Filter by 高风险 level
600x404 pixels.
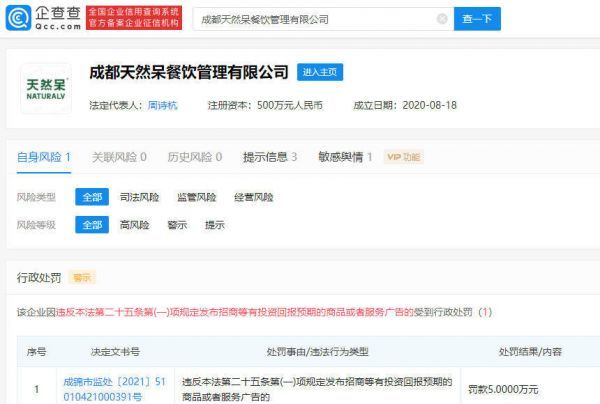(134, 225)
